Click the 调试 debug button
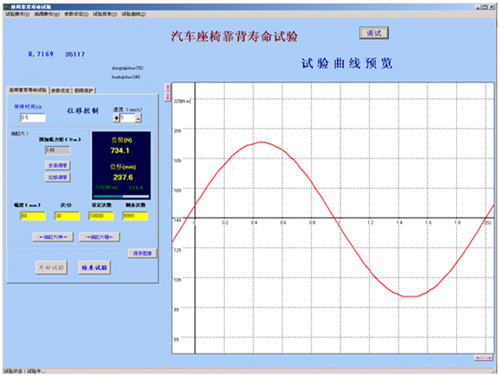 [374, 33]
